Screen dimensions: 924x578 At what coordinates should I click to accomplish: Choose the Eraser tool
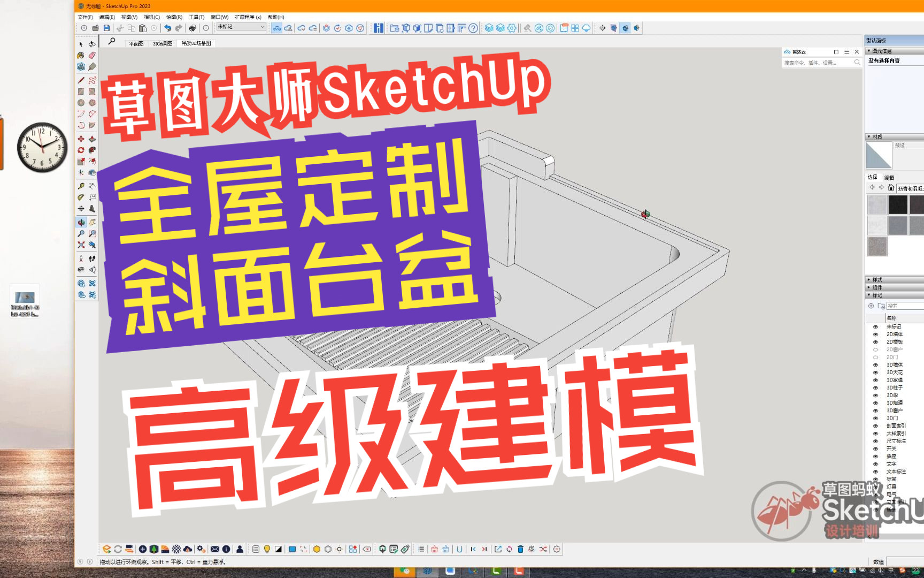pyautogui.click(x=92, y=55)
